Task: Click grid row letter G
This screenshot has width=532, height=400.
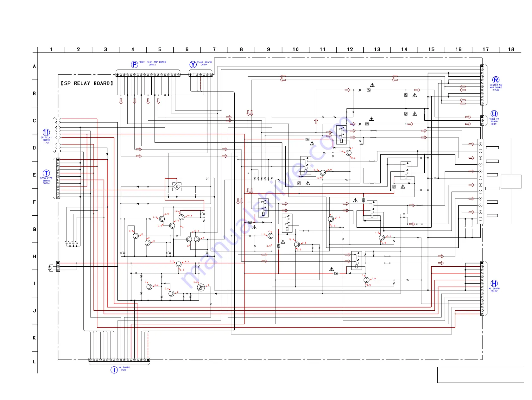Action: pos(35,229)
